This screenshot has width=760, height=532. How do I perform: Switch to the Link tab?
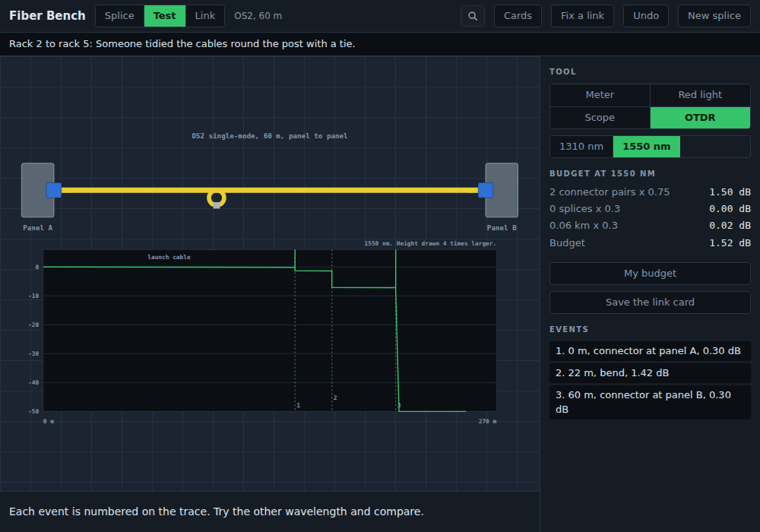pos(205,16)
